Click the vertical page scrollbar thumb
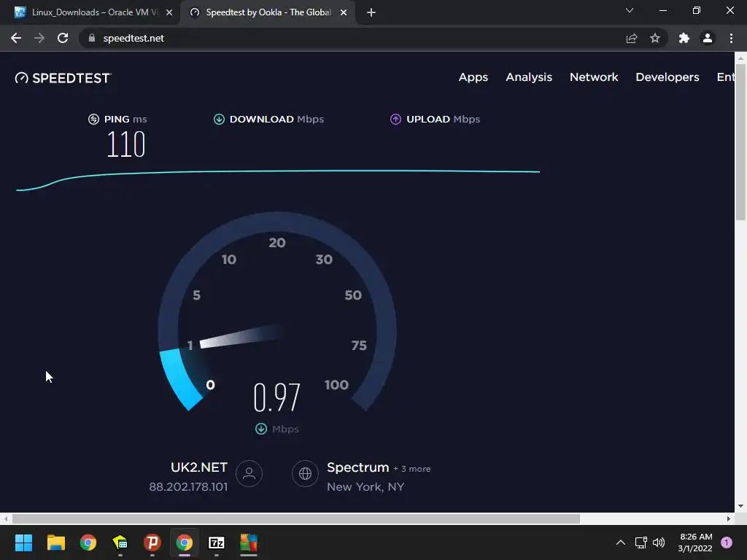747x560 pixels. pos(740,142)
